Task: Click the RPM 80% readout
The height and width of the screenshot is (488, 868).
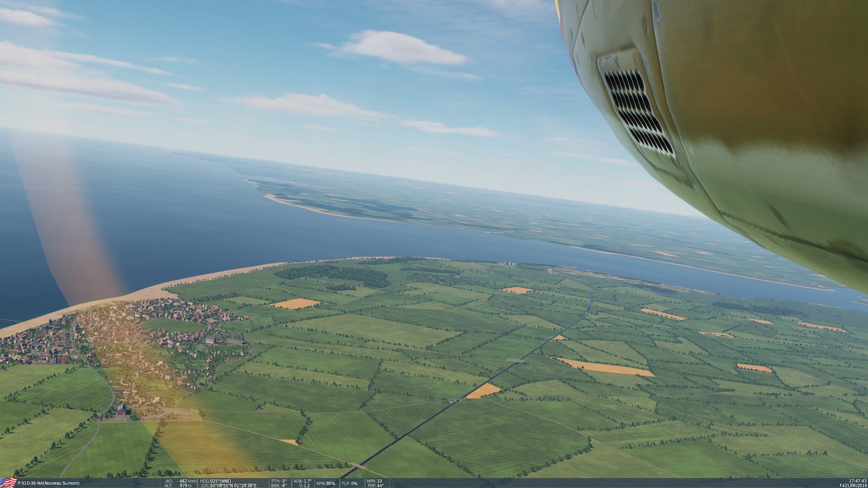Action: [325, 483]
